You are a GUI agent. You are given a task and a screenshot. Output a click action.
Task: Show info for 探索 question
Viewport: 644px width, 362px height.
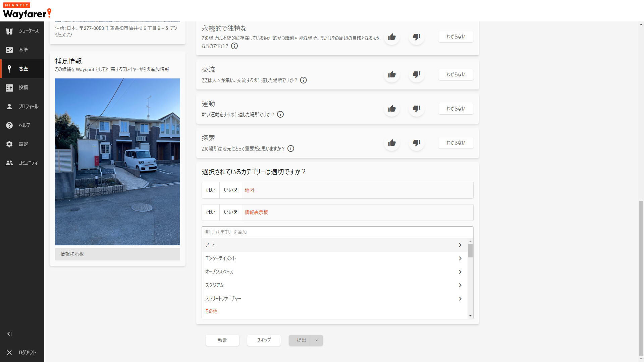pyautogui.click(x=291, y=149)
